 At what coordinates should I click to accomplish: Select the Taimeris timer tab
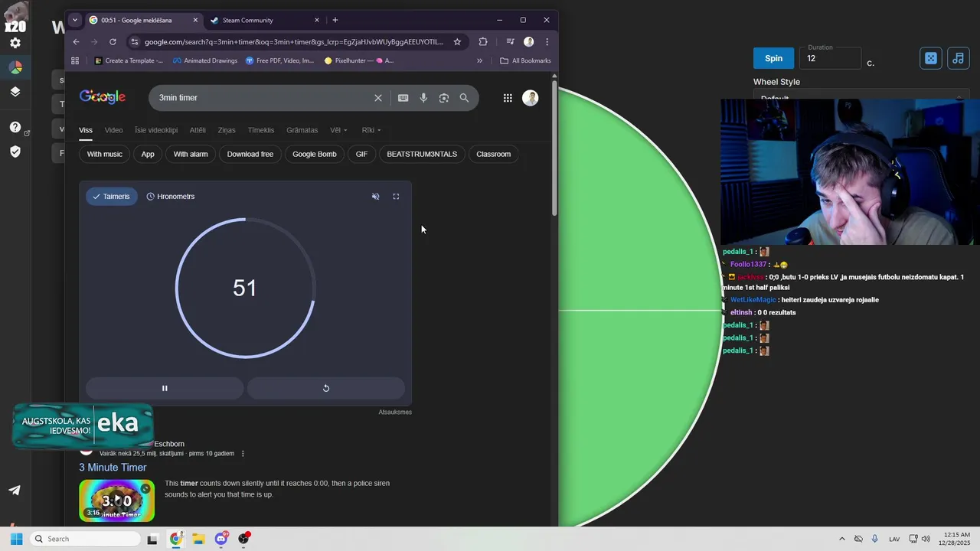(x=111, y=197)
